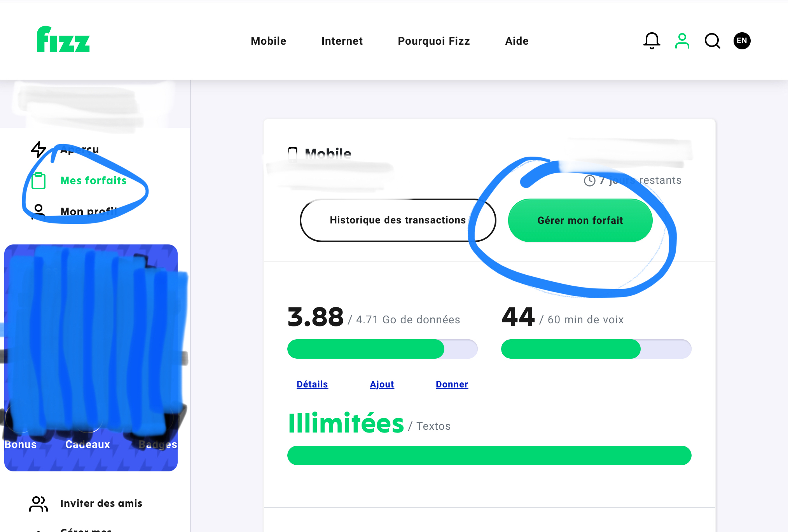Click the Ajout data link
Screen dimensions: 788x532
tap(382, 384)
